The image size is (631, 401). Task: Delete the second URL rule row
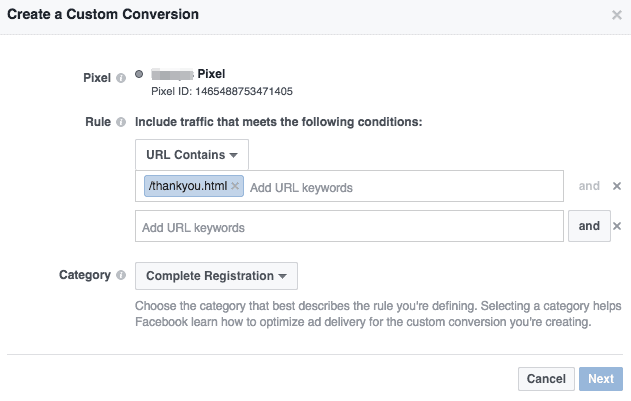617,226
